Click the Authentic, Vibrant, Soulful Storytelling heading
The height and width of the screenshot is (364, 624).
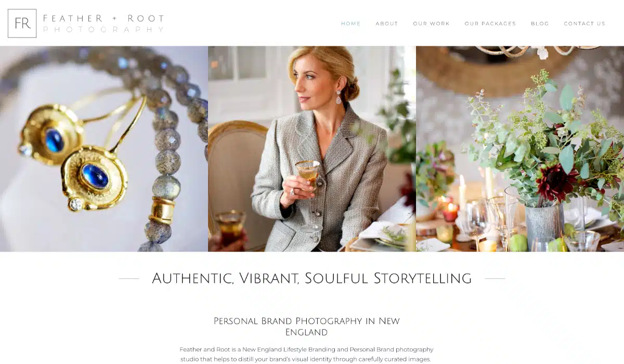coord(312,278)
